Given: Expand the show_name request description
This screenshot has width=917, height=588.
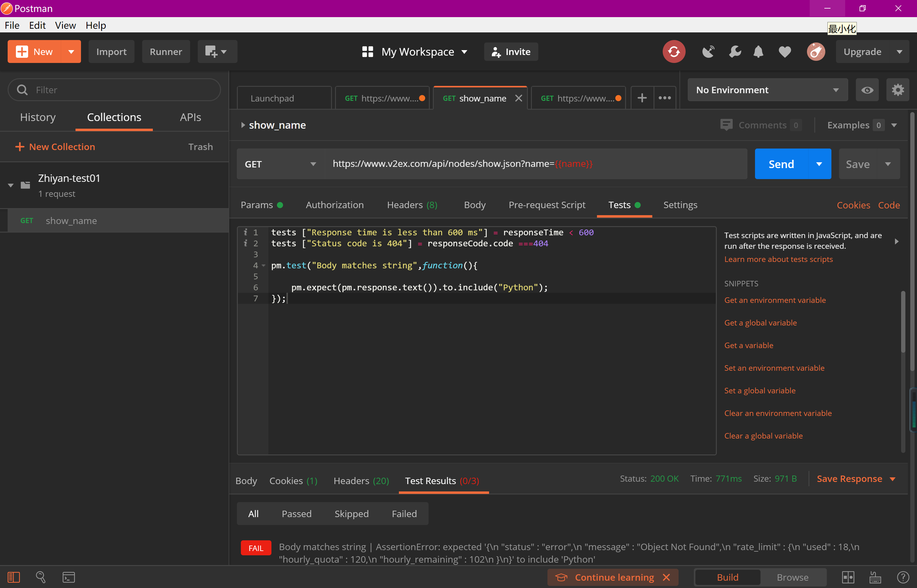Looking at the screenshot, I should 243,125.
